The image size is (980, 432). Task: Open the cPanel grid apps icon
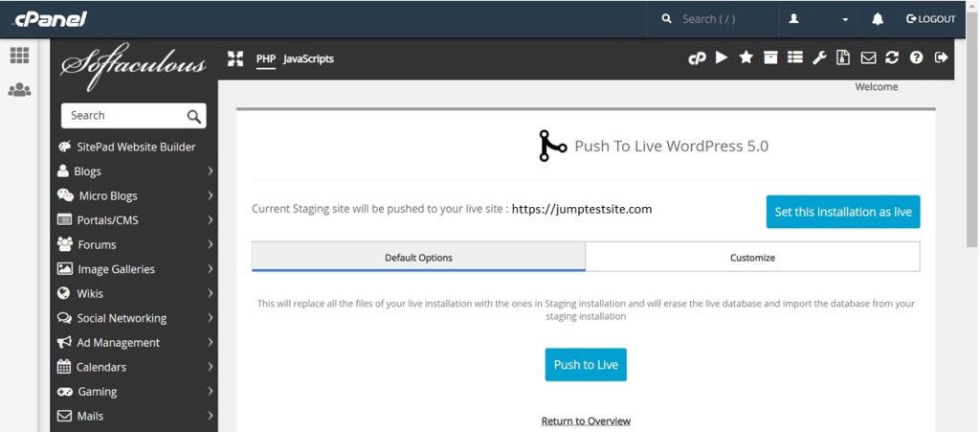click(x=19, y=56)
